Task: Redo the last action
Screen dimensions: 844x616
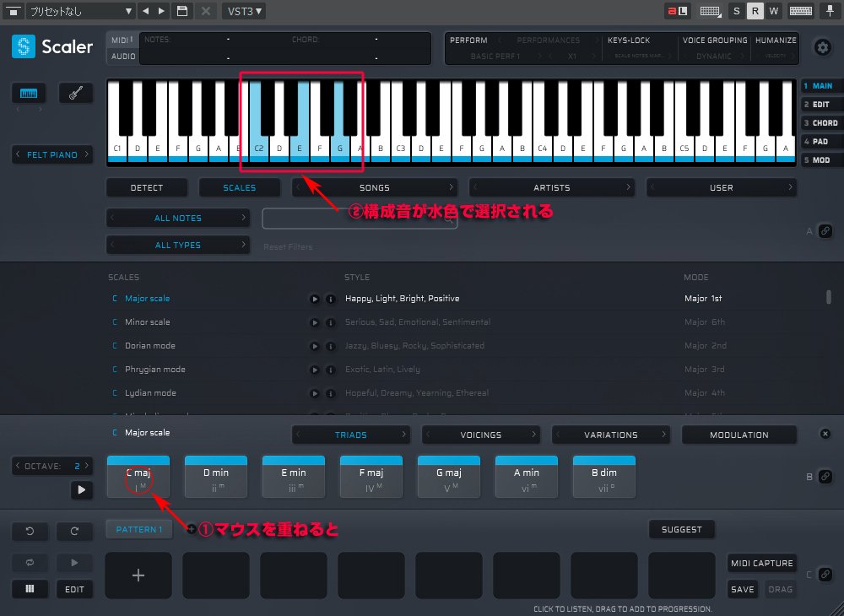Action: (x=74, y=531)
